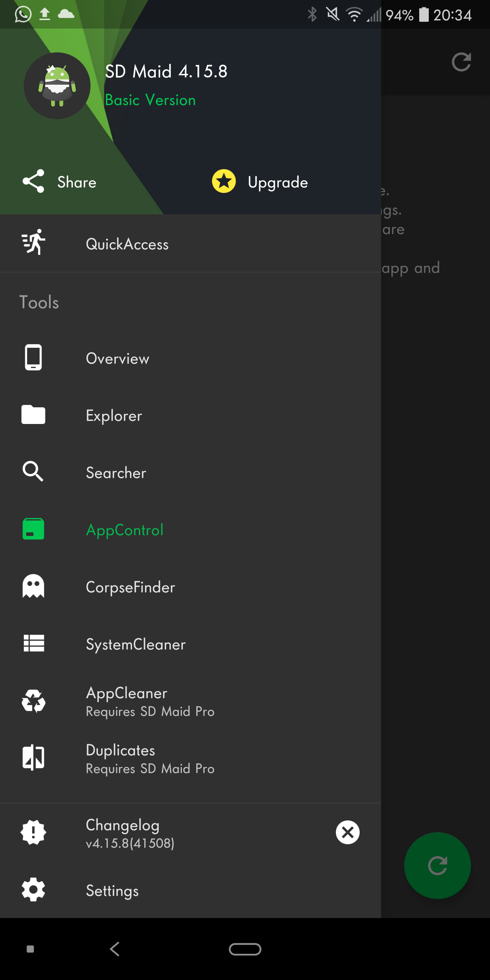This screenshot has width=490, height=980.
Task: Open QuickAccess from the drawer
Action: [190, 244]
